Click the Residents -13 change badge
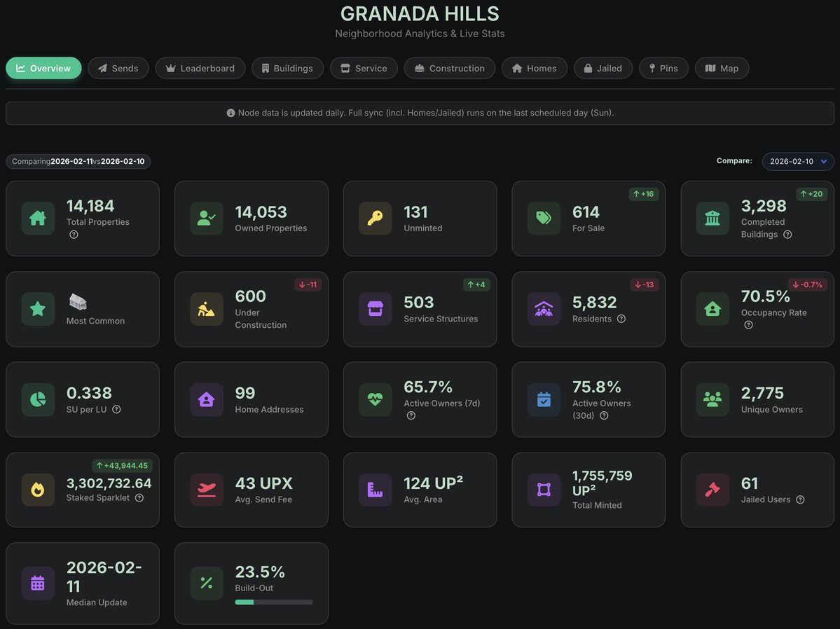 click(645, 284)
